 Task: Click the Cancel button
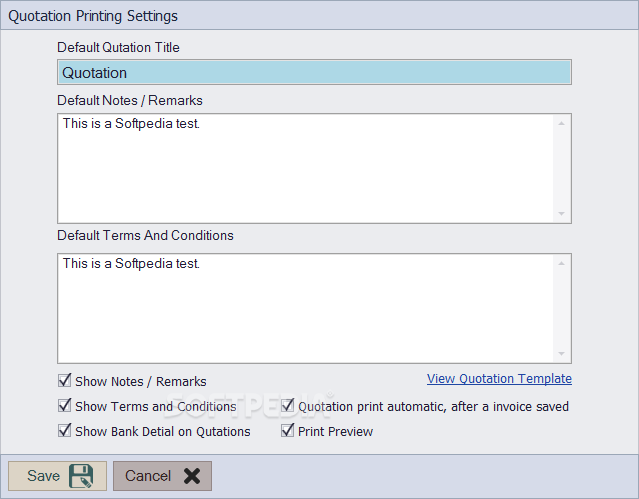tap(162, 476)
